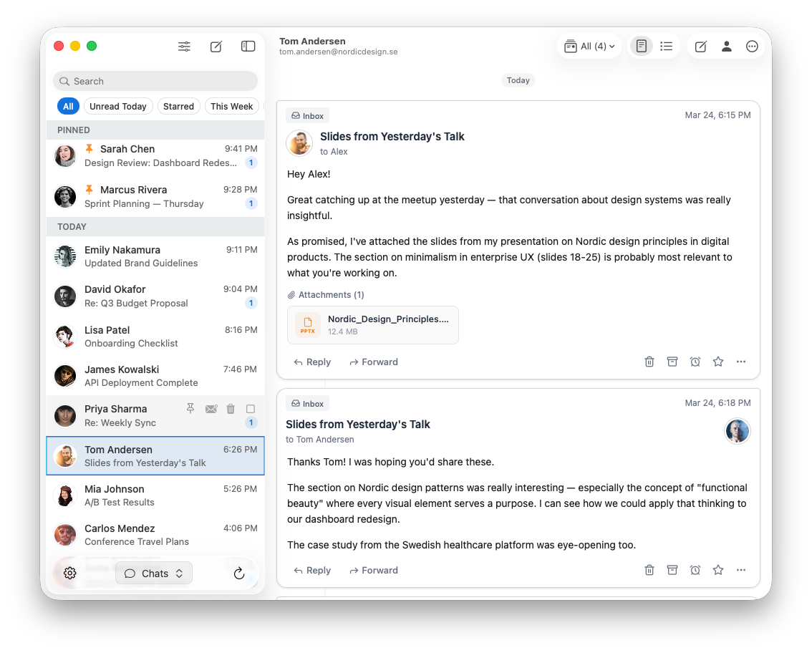Open the All (4) mailbox dropdown
This screenshot has width=812, height=653.
(589, 46)
